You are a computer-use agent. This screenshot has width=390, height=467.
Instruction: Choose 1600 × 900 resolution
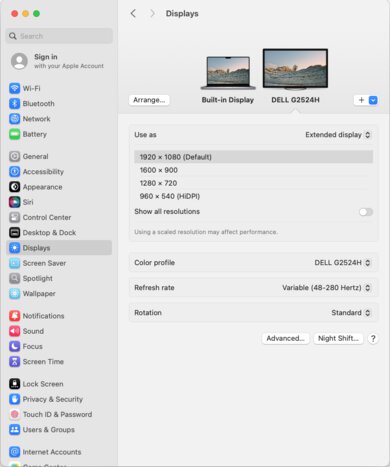253,170
